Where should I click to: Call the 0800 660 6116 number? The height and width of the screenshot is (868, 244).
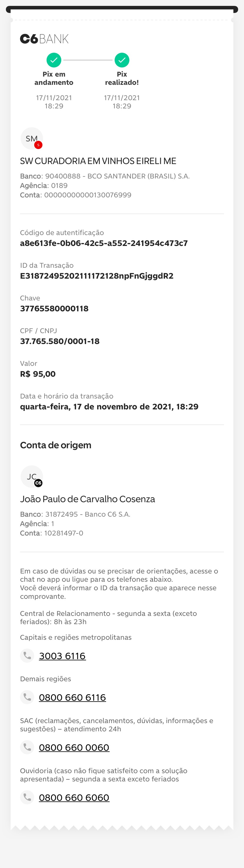click(72, 697)
